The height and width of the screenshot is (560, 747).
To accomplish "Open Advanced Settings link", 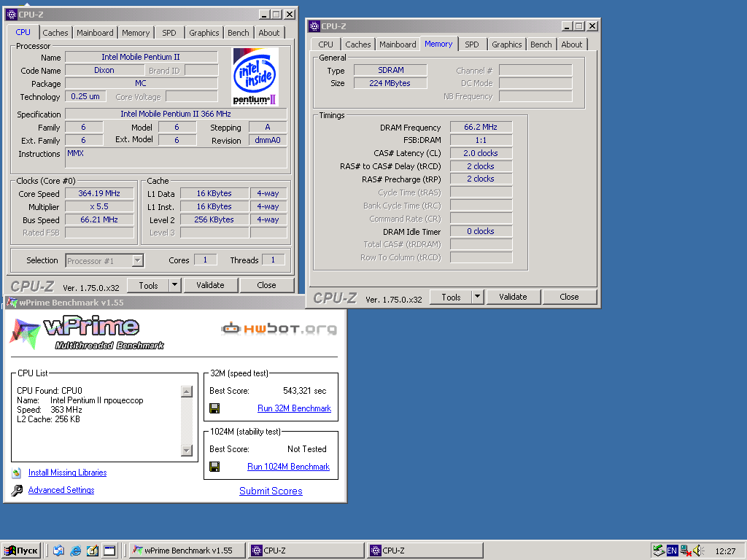I will [x=61, y=490].
